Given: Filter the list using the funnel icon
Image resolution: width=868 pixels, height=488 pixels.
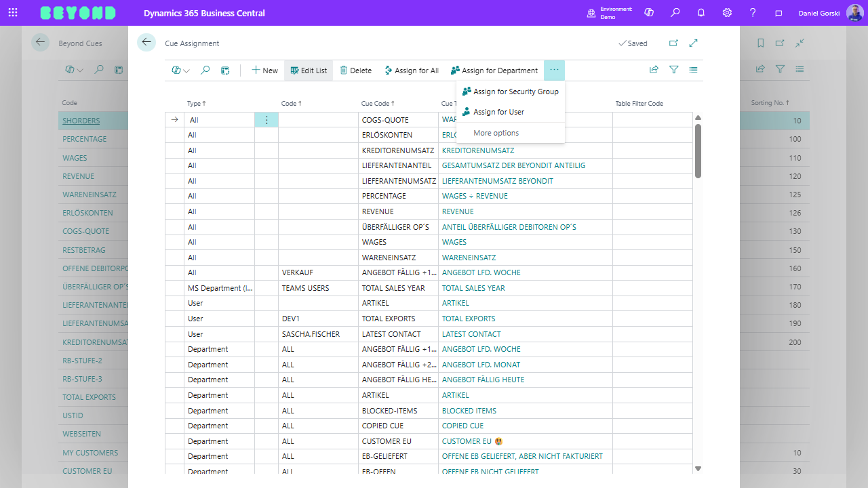Looking at the screenshot, I should 673,70.
